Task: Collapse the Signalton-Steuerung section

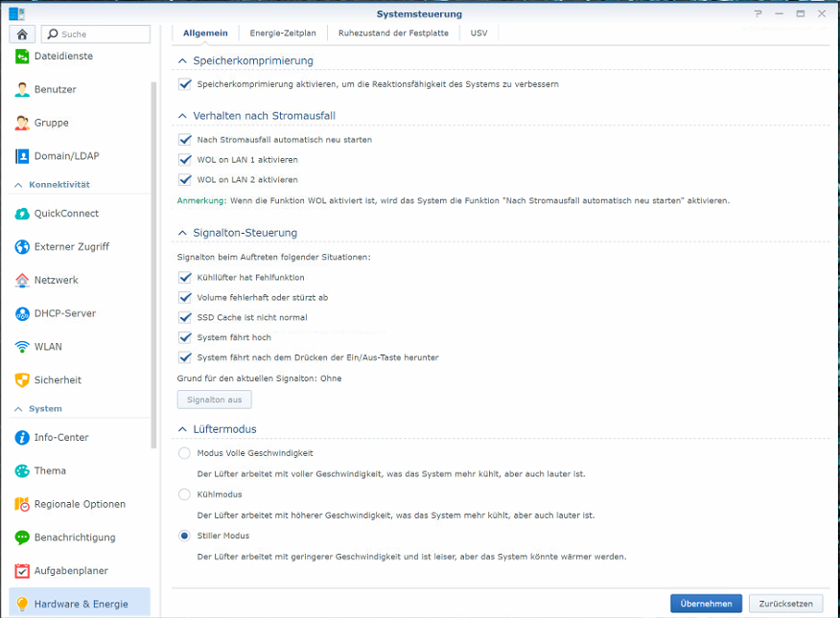Action: [x=182, y=233]
